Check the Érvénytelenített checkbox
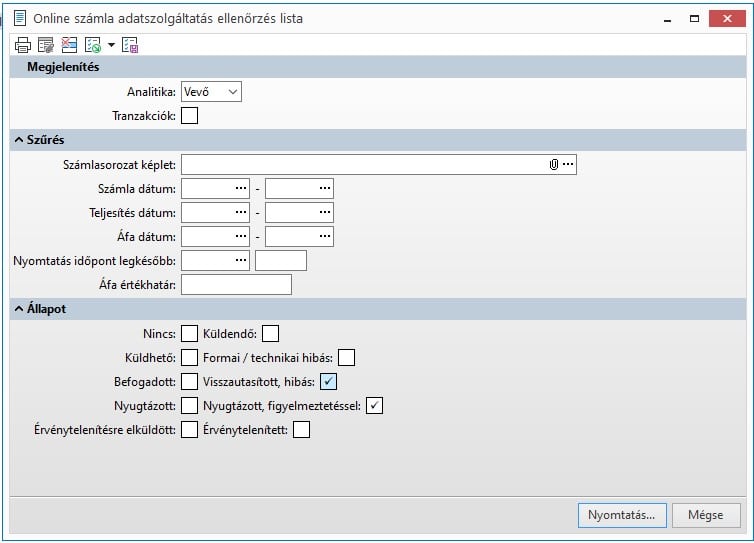 coord(302,429)
